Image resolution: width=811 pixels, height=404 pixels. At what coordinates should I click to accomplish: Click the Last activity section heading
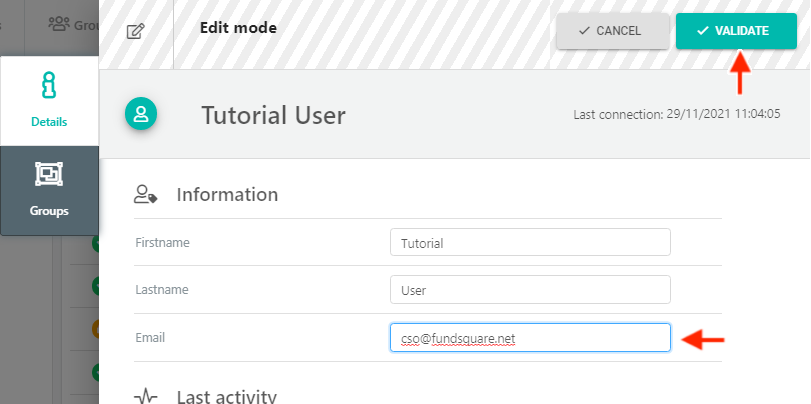click(227, 396)
